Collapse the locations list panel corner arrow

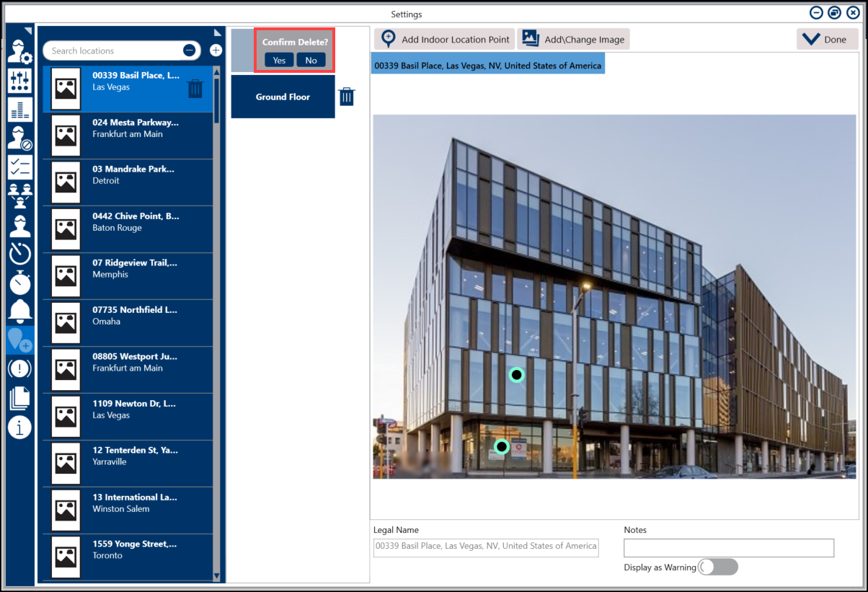(x=218, y=32)
